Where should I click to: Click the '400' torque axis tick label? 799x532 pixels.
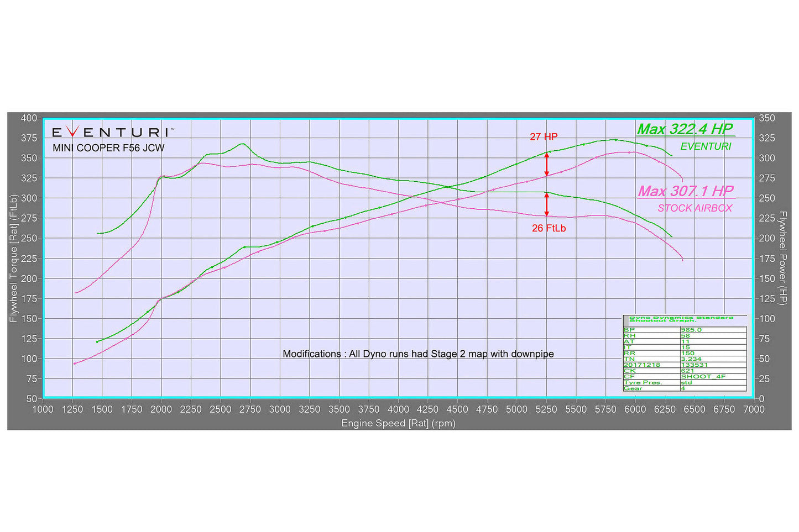pyautogui.click(x=29, y=118)
